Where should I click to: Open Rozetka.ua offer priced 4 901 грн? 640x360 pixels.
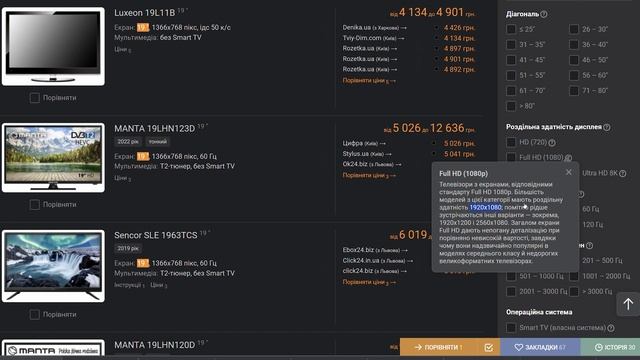(370, 59)
